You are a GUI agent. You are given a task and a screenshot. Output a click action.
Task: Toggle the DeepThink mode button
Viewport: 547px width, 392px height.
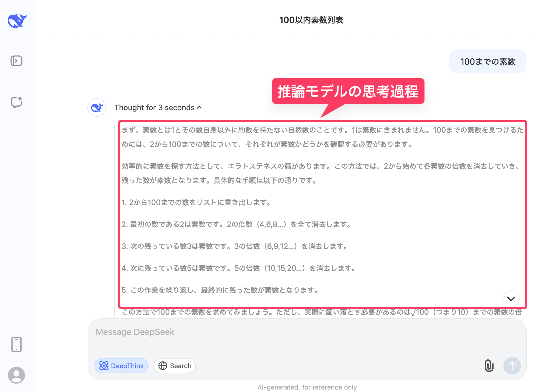(x=121, y=366)
